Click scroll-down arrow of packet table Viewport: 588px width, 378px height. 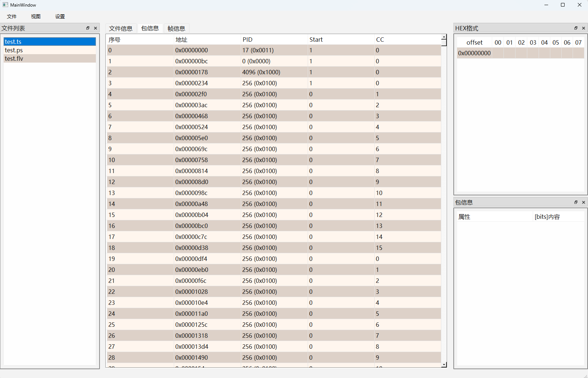(x=444, y=365)
